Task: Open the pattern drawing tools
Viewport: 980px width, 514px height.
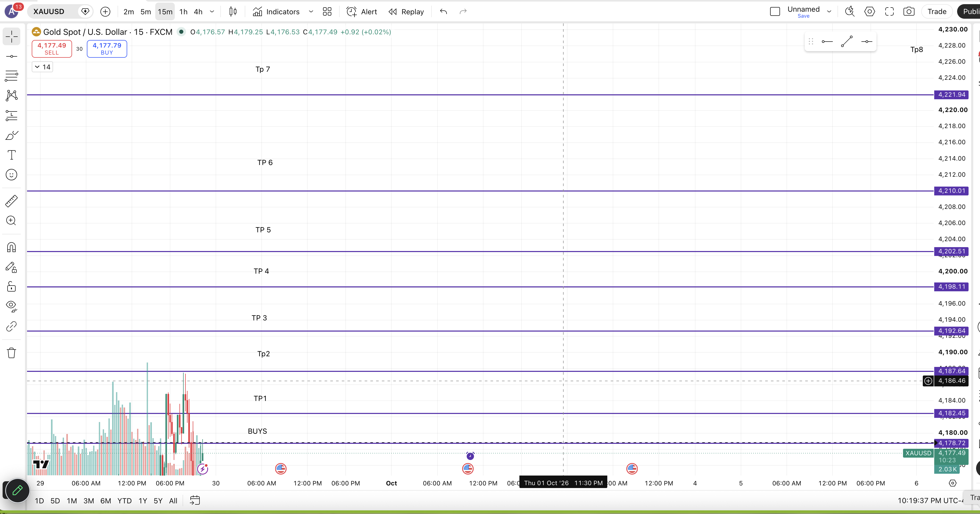Action: (11, 95)
